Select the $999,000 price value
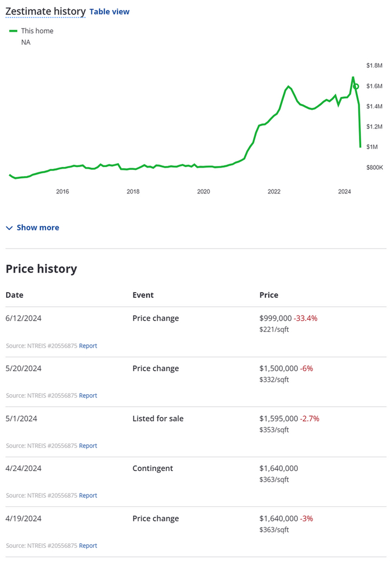This screenshot has width=392, height=568. [x=278, y=318]
